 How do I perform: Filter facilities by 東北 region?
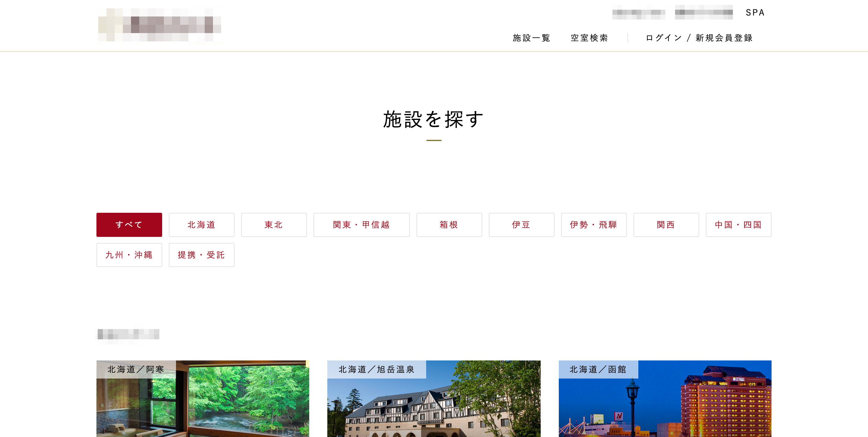274,225
